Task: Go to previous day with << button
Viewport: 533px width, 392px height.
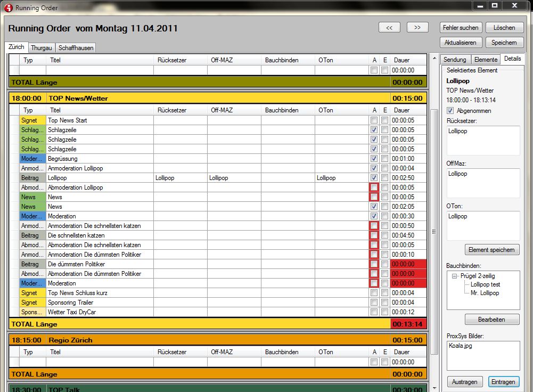Action: [x=389, y=27]
